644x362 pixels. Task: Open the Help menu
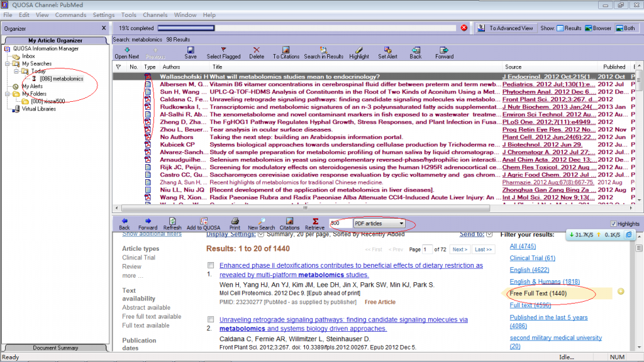[x=209, y=15]
